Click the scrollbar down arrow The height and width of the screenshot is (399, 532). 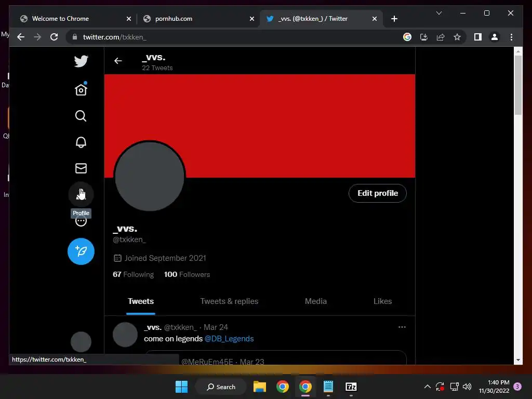click(x=518, y=360)
